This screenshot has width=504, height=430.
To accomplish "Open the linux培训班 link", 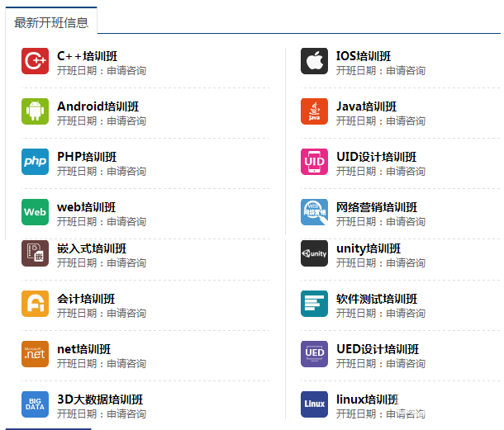I will coord(368,399).
